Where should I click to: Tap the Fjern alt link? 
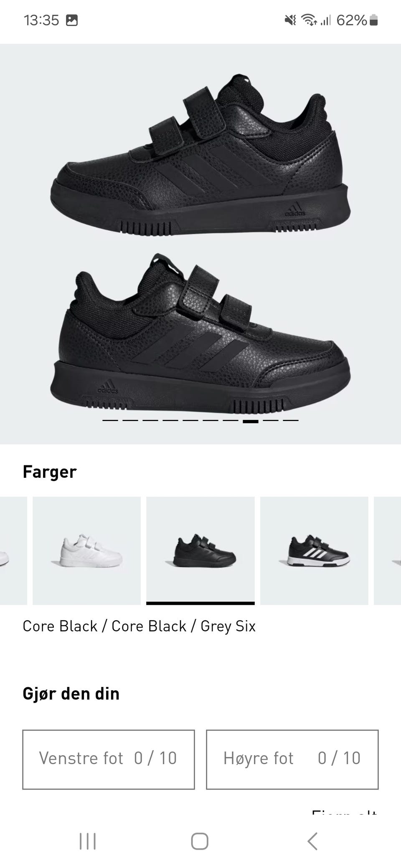coord(345,812)
